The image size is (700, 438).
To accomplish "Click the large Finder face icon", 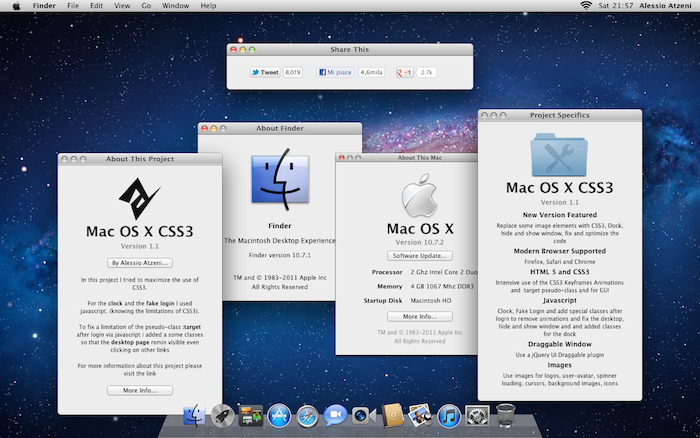I will click(280, 179).
